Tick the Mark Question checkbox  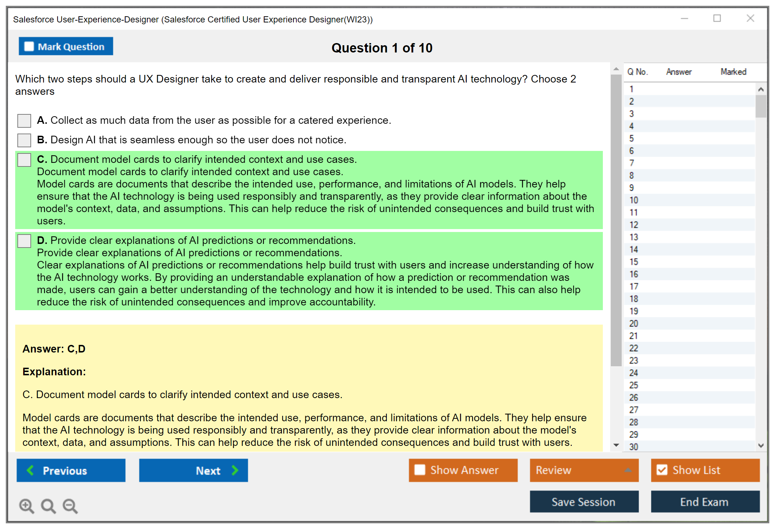pos(29,46)
